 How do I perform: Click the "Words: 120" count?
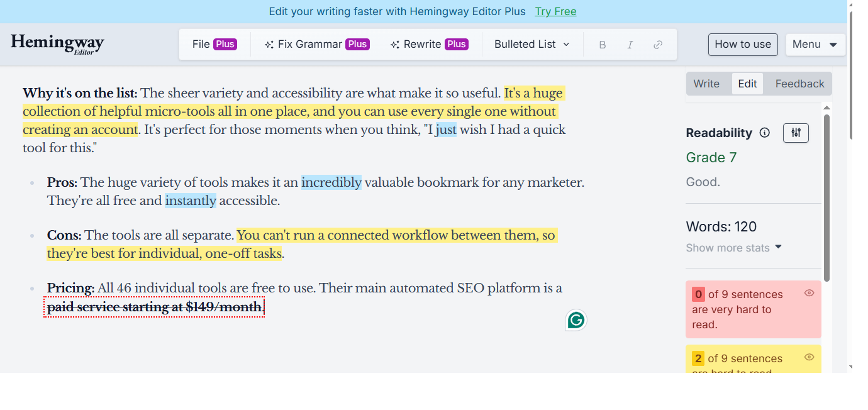(x=721, y=227)
